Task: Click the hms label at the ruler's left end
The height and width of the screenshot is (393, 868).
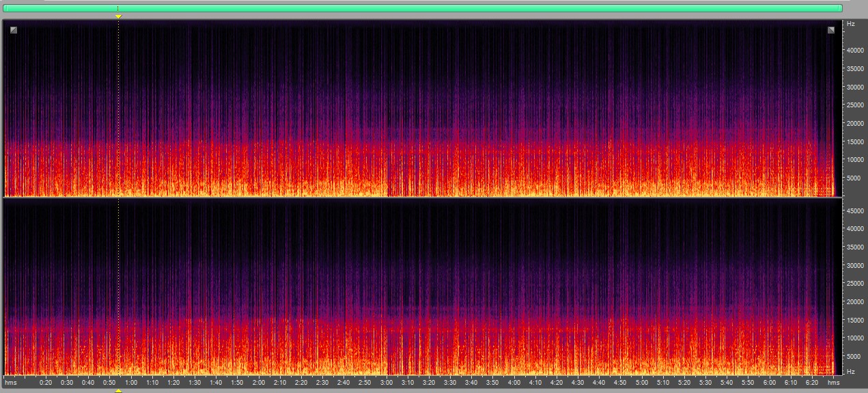Action: [11, 383]
